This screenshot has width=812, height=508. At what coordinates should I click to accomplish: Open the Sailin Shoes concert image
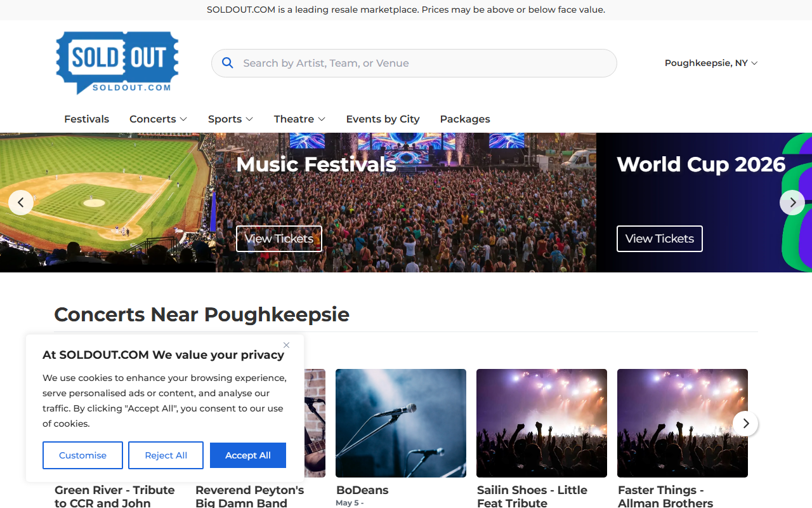click(x=542, y=423)
